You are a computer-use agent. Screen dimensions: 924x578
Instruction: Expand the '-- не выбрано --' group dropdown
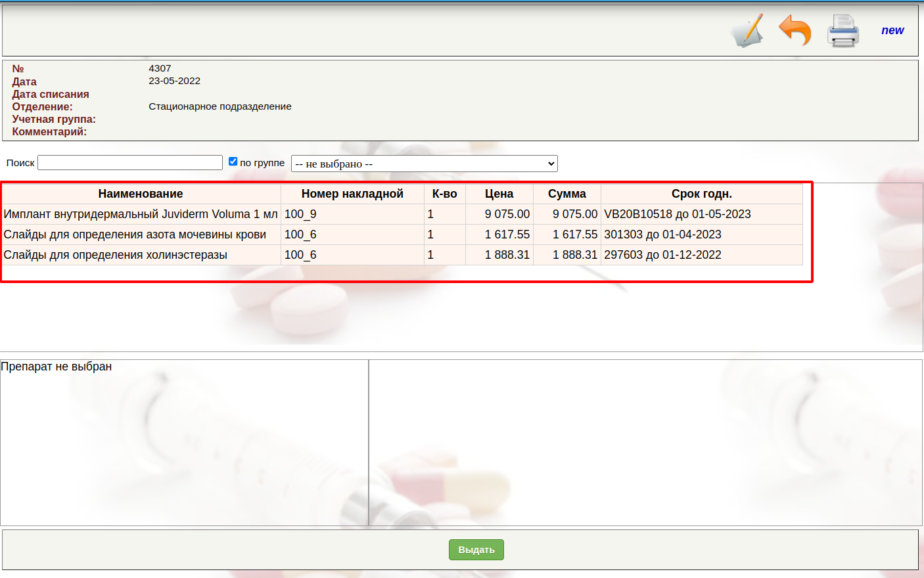click(x=424, y=164)
